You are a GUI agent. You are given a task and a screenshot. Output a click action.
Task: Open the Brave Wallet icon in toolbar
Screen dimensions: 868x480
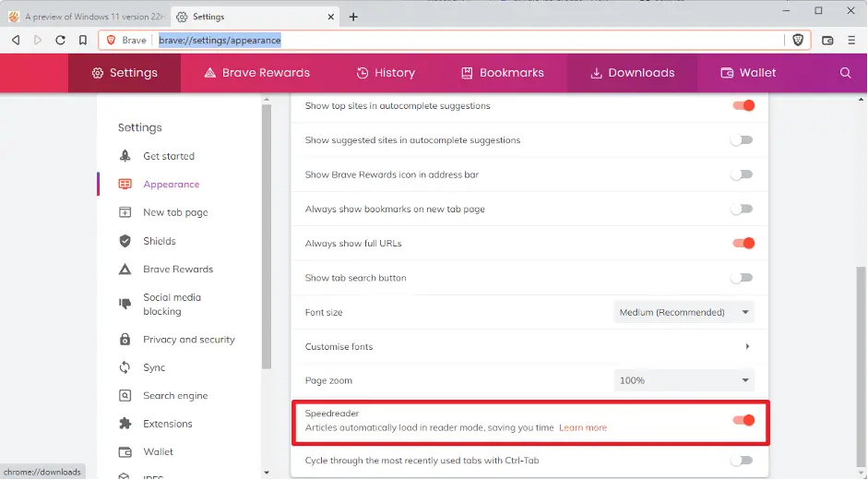click(827, 40)
